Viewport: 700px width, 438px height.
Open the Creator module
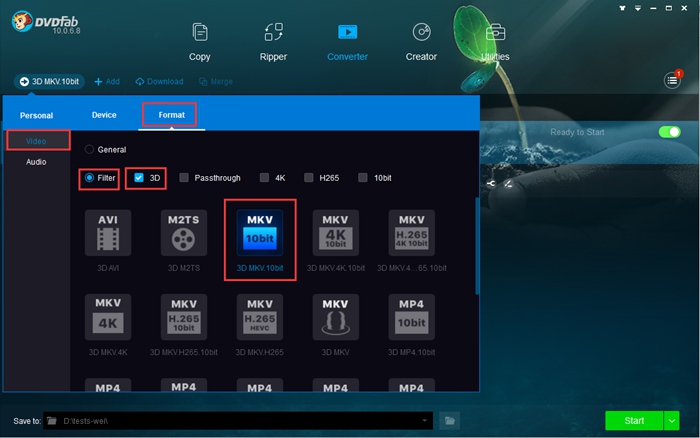[421, 42]
